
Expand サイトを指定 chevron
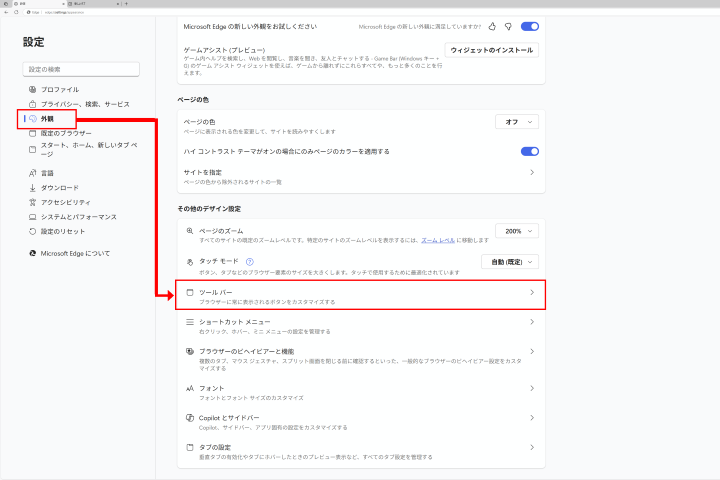click(x=532, y=172)
